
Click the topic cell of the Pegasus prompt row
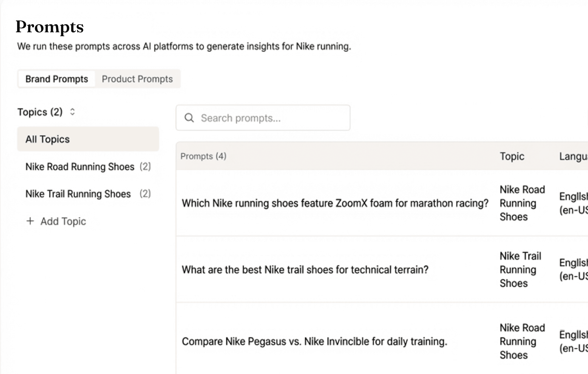(522, 342)
